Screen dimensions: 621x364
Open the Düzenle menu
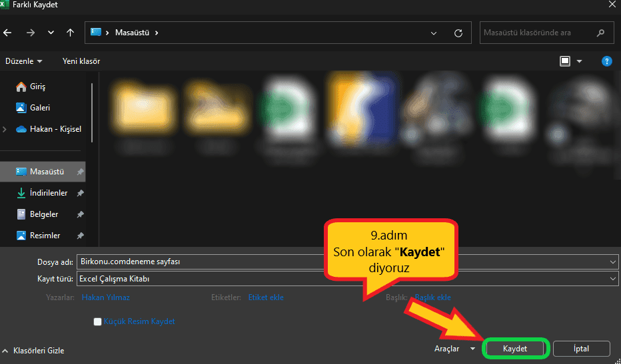click(23, 61)
